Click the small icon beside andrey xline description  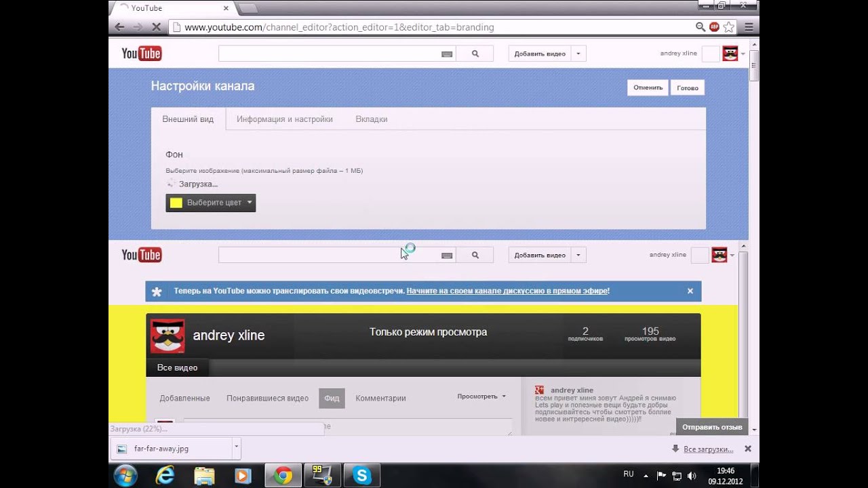[x=540, y=390]
